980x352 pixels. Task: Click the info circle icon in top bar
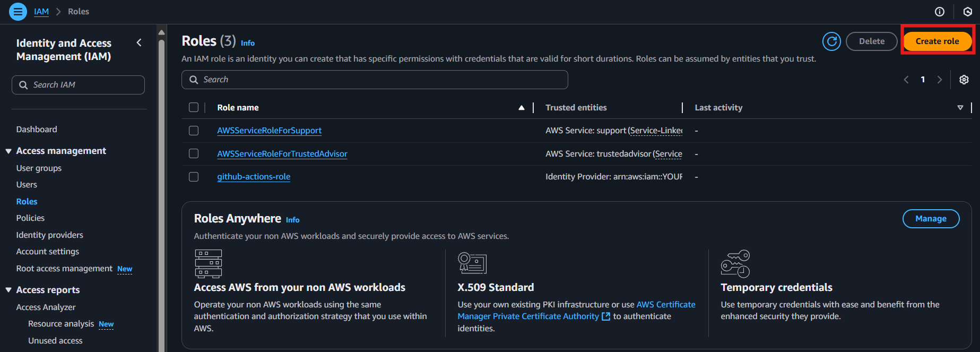(x=940, y=12)
